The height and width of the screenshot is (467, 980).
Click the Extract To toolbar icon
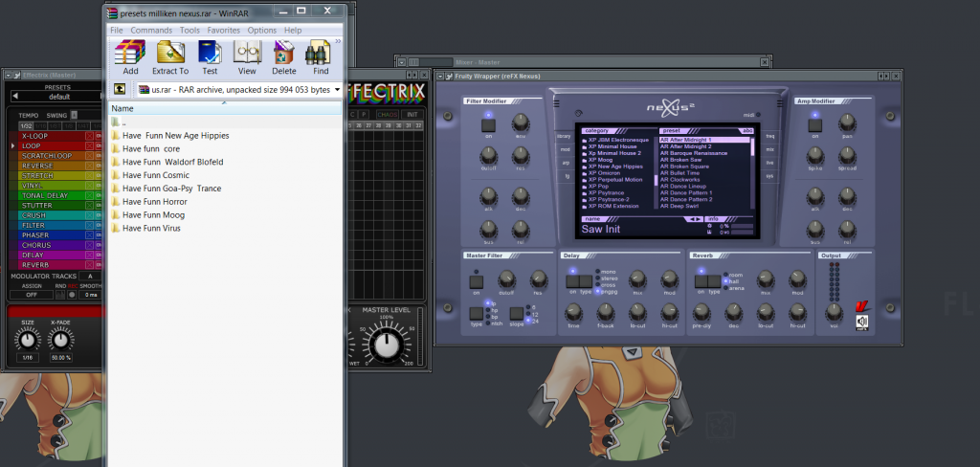[x=170, y=53]
